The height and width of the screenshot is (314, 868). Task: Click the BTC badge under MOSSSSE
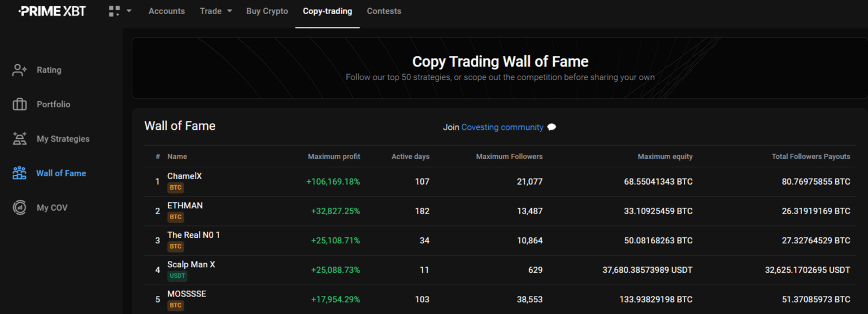click(x=176, y=306)
